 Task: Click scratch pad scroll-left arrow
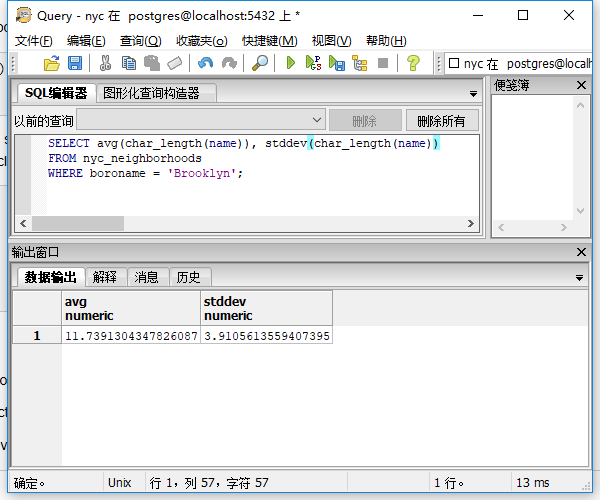pyautogui.click(x=501, y=227)
